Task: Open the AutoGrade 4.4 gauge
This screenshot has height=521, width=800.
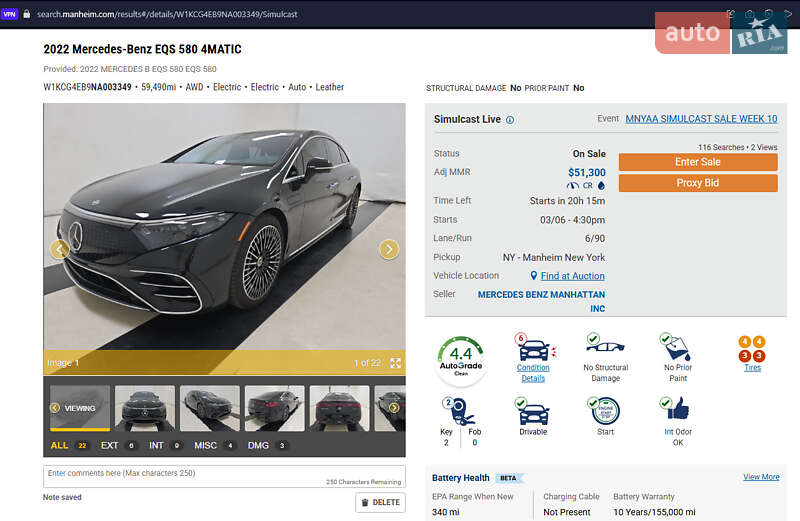Action: [x=461, y=360]
